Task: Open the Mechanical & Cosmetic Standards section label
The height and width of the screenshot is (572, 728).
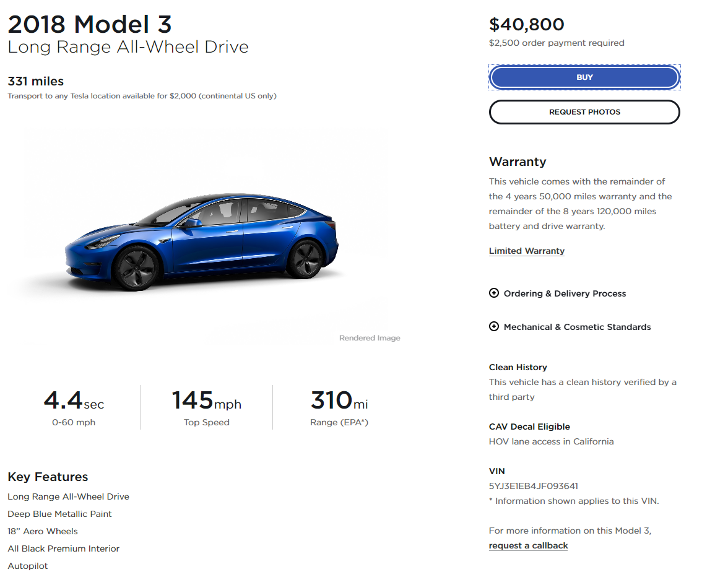Action: (x=577, y=327)
